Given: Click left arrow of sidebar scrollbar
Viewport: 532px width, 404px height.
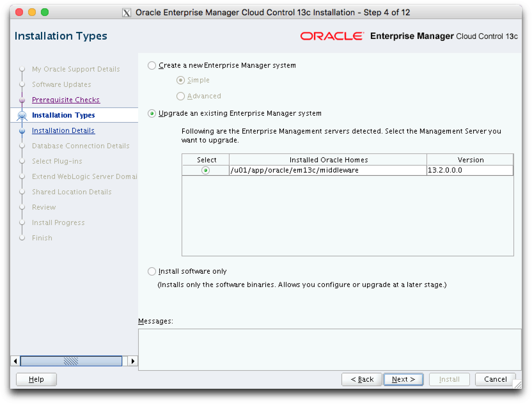Looking at the screenshot, I should pos(15,361).
